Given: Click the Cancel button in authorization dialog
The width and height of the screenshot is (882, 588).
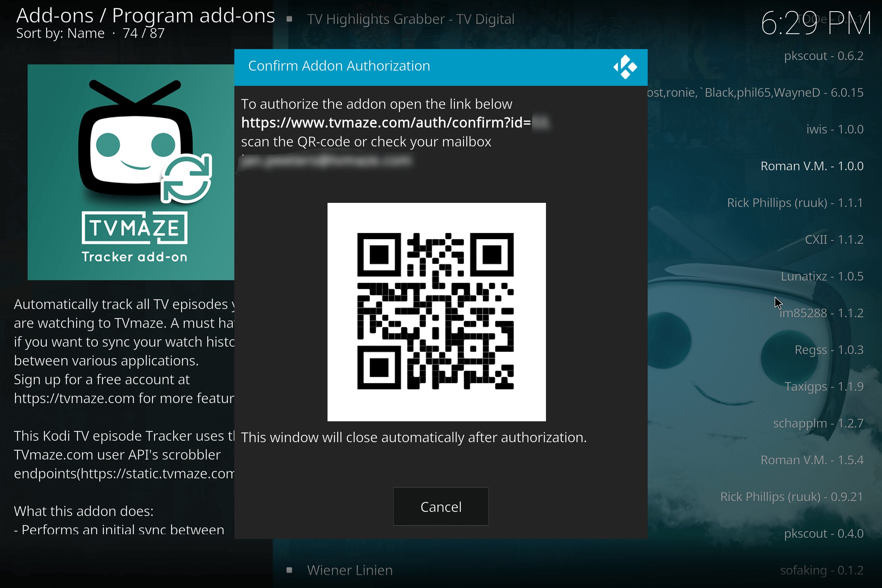Looking at the screenshot, I should [441, 506].
